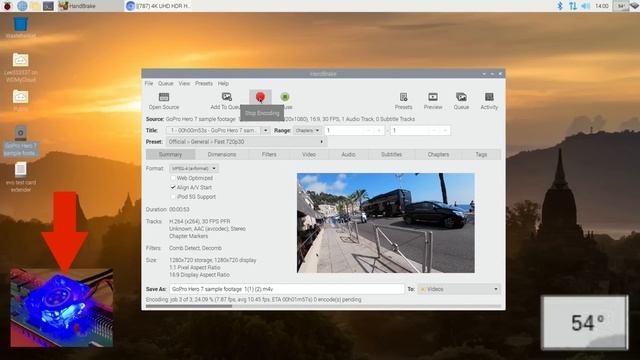This screenshot has height=360, width=640.
Task: Select GoPro Hero 7 sample footage desktop file
Action: tap(20, 141)
